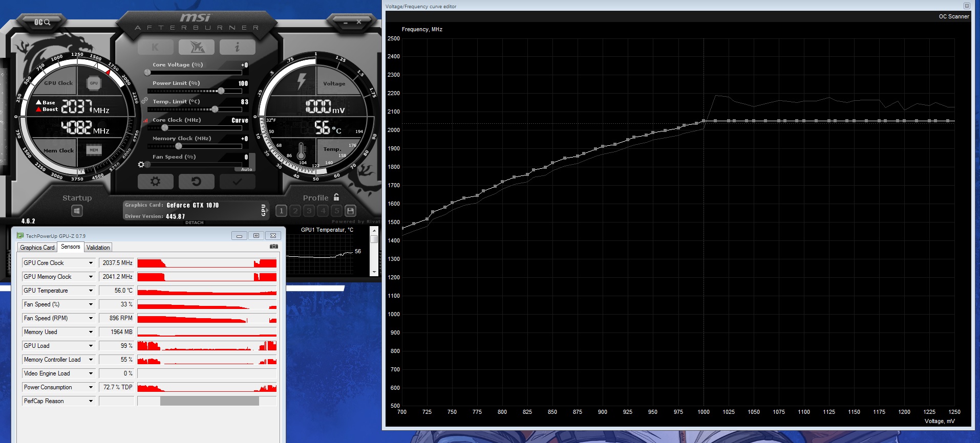The width and height of the screenshot is (980, 443).
Task: Open the PerfCap Reason sensor dropdown
Action: (91, 401)
